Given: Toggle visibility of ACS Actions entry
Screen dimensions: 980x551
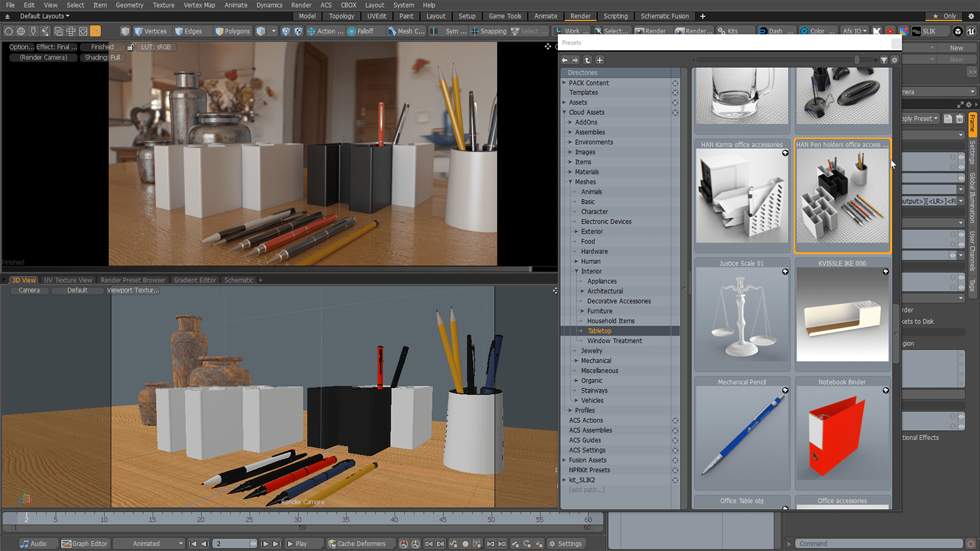Looking at the screenshot, I should [675, 420].
